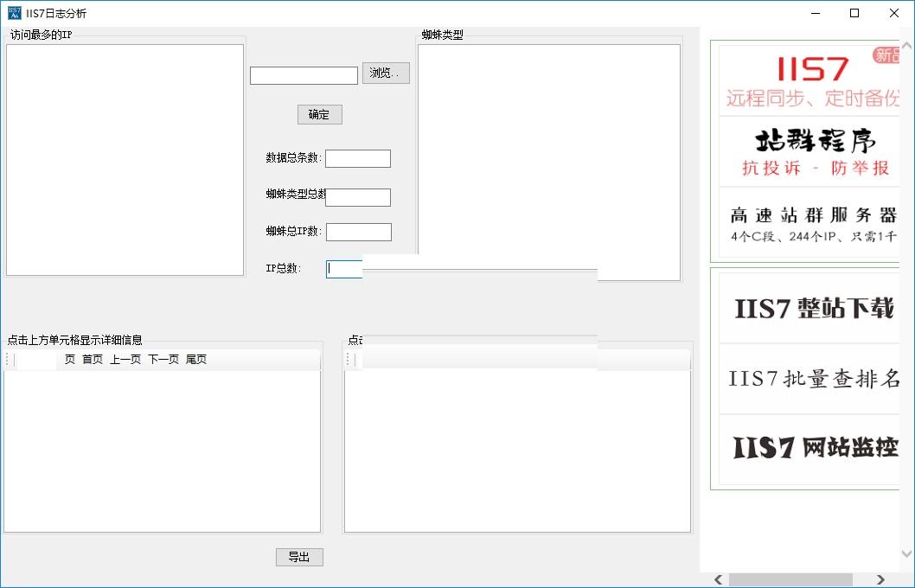
Task: Click the 导出 export button
Action: pos(299,557)
